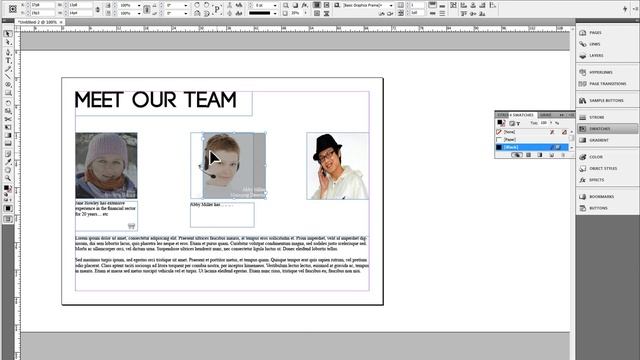
Task: Open the stroke weight dropdown
Action: tap(275, 5)
